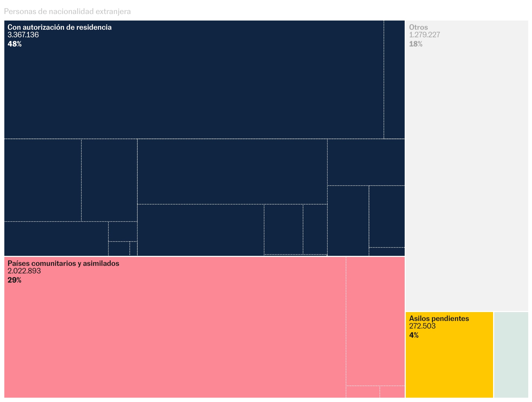The height and width of the screenshot is (402, 532).
Task: Click the 18% percentage label
Action: tap(415, 44)
